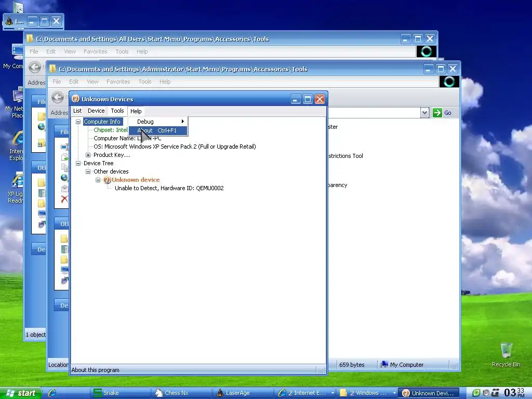Click the Start button
Viewport: 532px width, 399px height.
coord(21,393)
